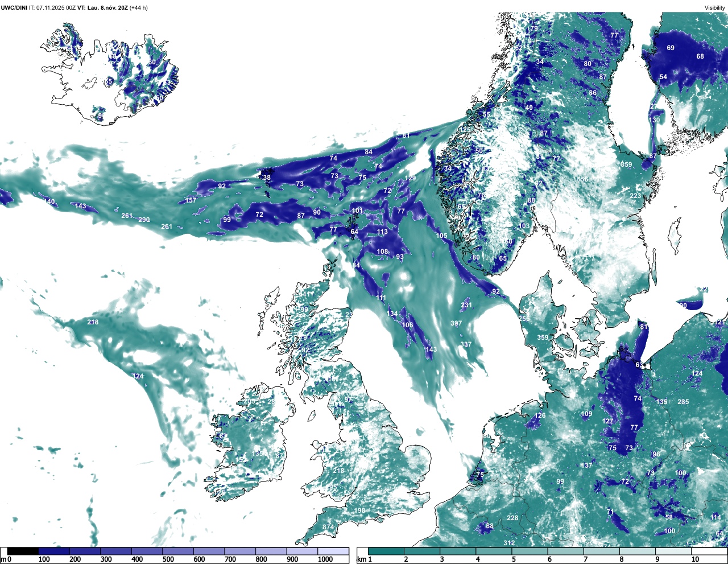728x564 pixels.
Task: Click the '129' visibility value on map
Action: click(410, 178)
